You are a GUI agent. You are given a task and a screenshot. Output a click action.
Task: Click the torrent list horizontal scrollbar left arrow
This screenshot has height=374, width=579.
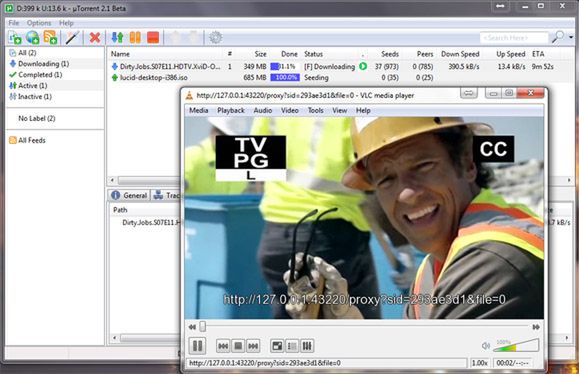tap(112, 181)
